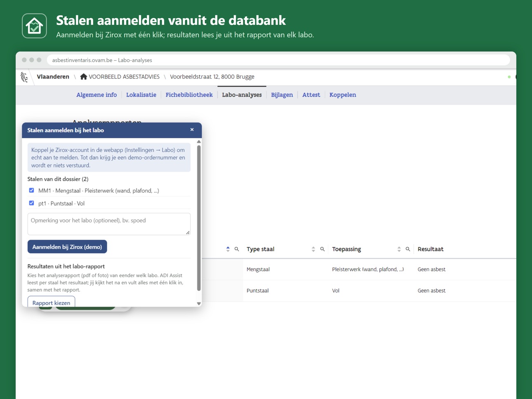The width and height of the screenshot is (532, 399).
Task: Open the Koppelen tab
Action: pyautogui.click(x=343, y=95)
